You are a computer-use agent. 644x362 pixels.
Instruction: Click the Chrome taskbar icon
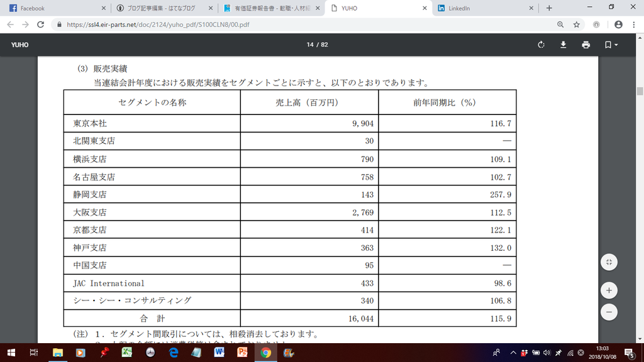click(x=266, y=353)
